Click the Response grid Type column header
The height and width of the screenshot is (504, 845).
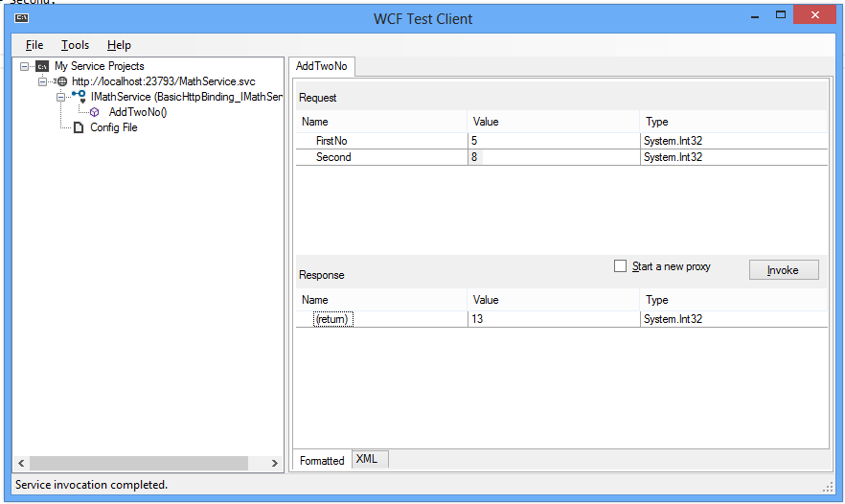(734, 300)
